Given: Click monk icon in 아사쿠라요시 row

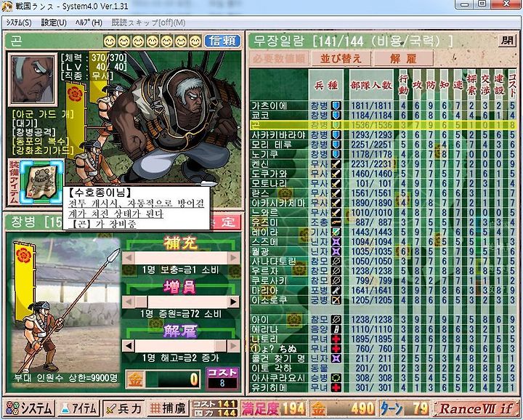Looking at the screenshot, I should point(336,378).
